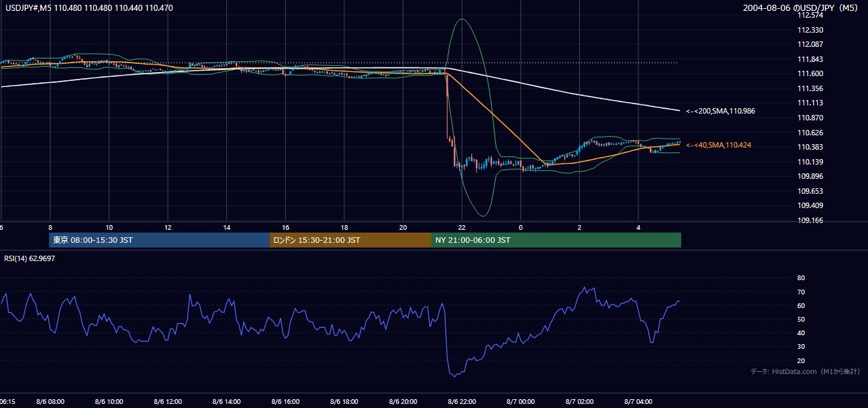Click price axis value 110.870
The height and width of the screenshot is (408, 868).
[810, 118]
